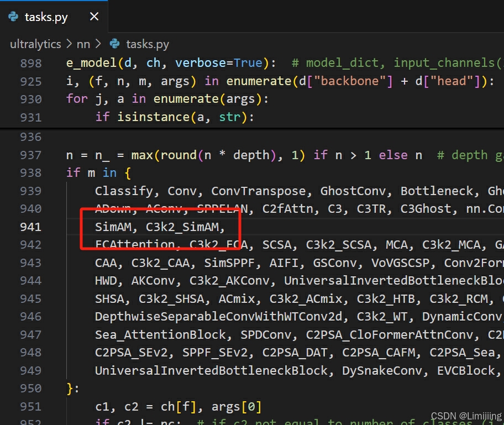This screenshot has height=425, width=504.
Task: Click C3TR on line 940
Action: pos(371,209)
